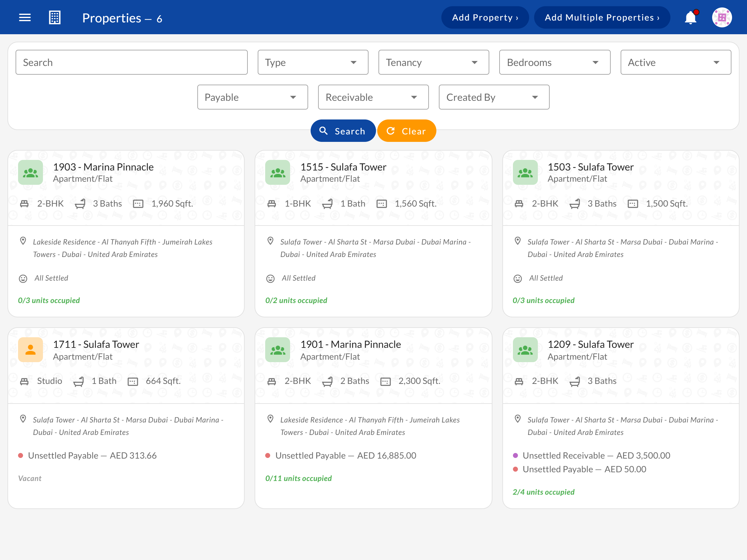
Task: Expand the Receivable filter dropdown
Action: click(373, 97)
